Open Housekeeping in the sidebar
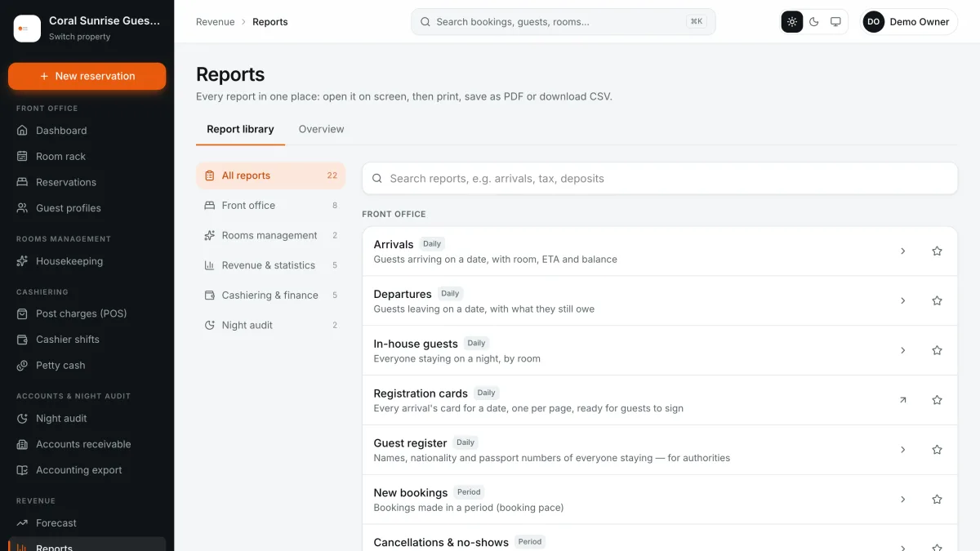 click(87, 261)
